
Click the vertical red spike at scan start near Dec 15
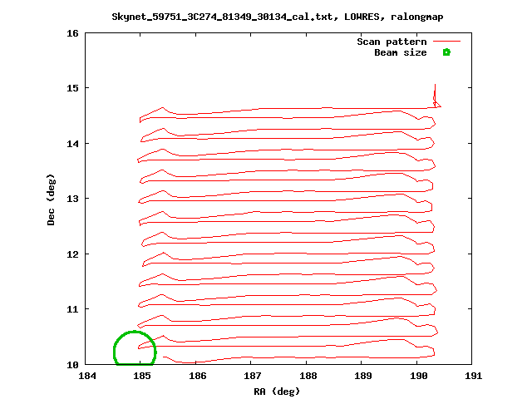(x=435, y=96)
